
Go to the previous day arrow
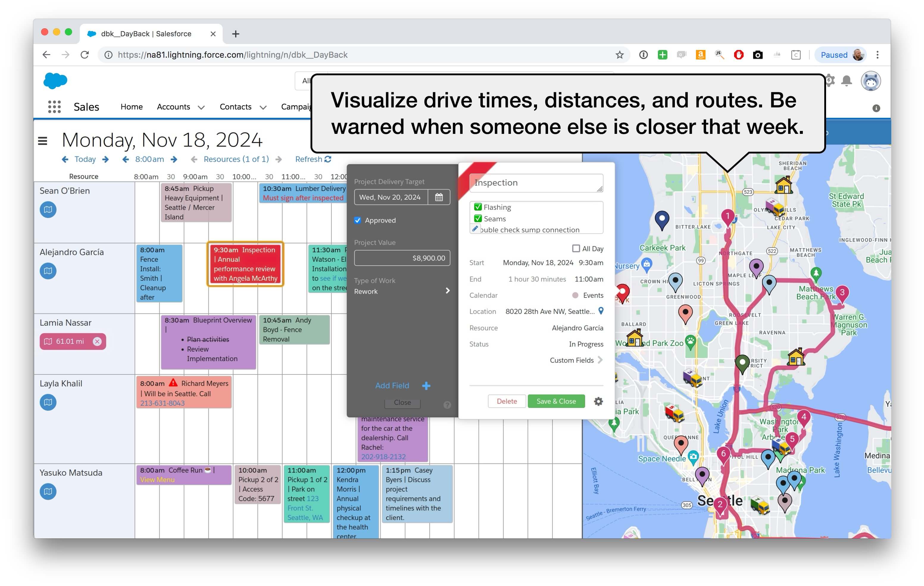point(65,159)
